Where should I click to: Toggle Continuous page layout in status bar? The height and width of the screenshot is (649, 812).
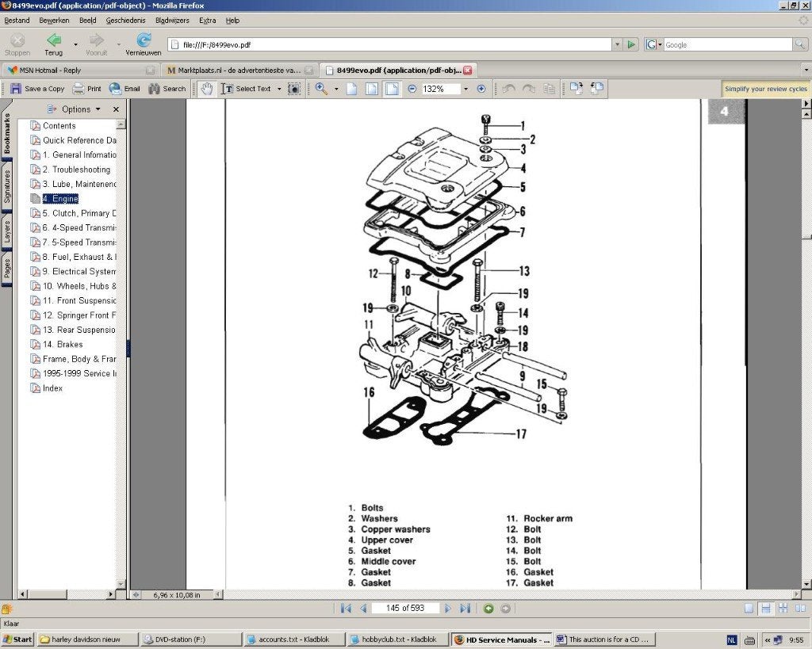click(766, 609)
